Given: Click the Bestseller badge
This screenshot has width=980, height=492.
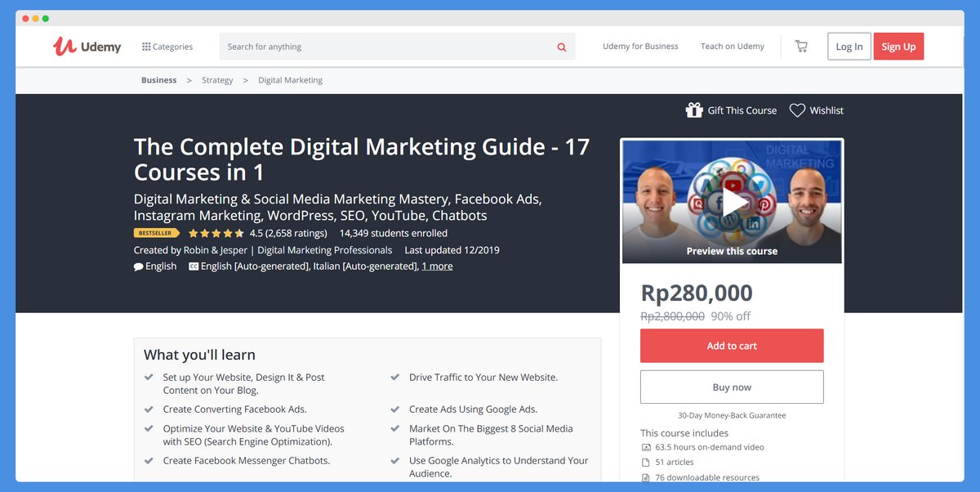Looking at the screenshot, I should pyautogui.click(x=157, y=233).
